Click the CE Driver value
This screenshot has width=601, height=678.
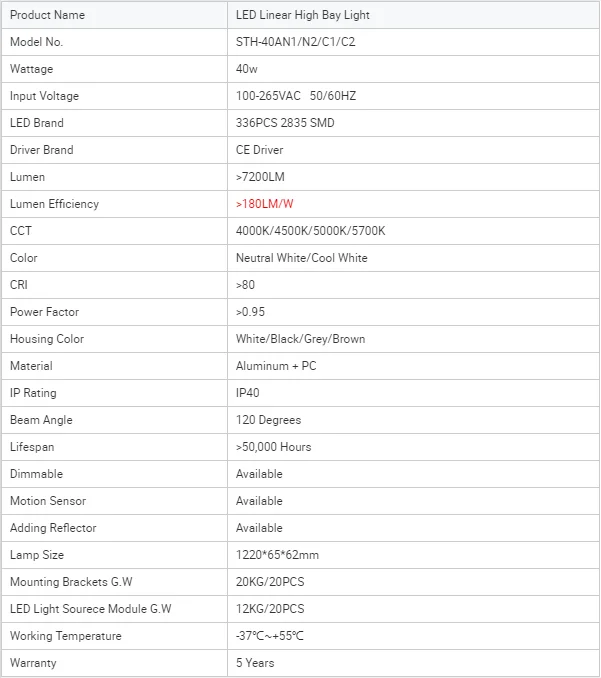tap(260, 150)
